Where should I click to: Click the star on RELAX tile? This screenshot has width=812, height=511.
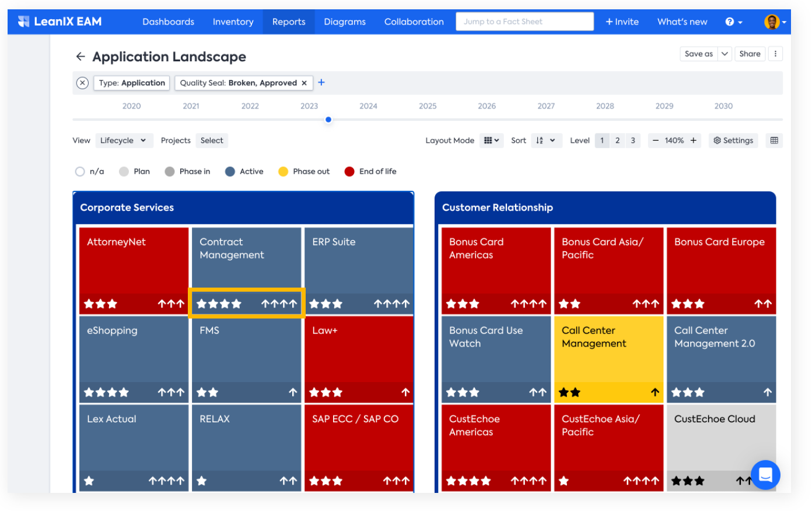(202, 481)
